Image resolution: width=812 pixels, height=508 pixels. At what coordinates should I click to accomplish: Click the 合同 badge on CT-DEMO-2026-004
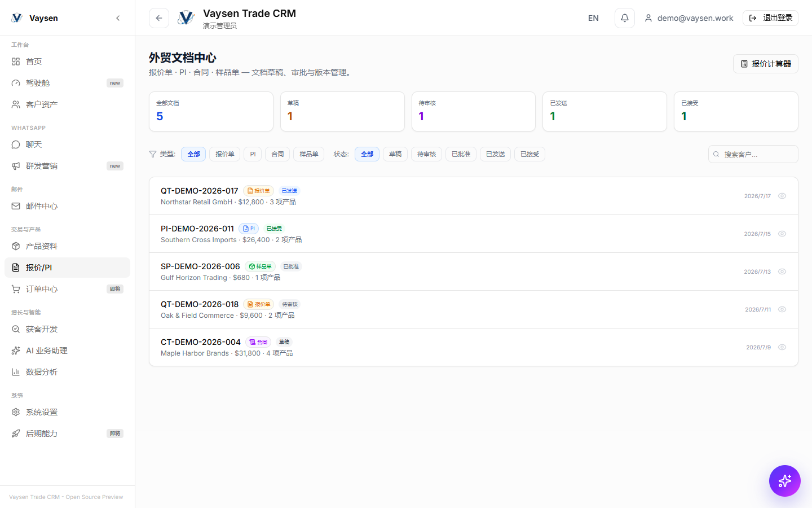[258, 342]
